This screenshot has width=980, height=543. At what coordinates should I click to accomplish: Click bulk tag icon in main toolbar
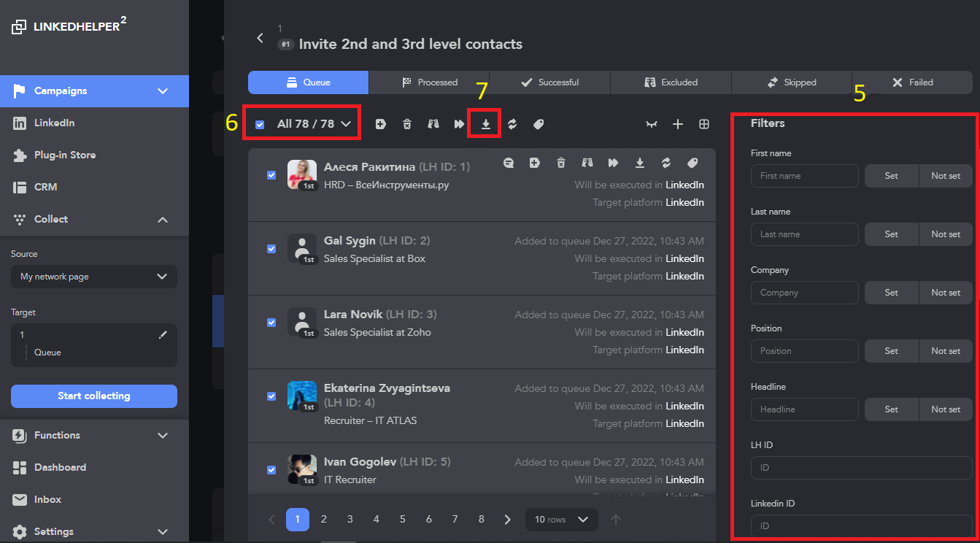click(x=539, y=124)
